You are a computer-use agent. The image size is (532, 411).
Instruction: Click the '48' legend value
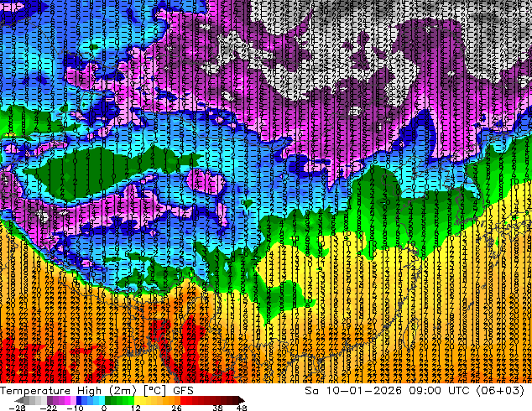[242, 408]
